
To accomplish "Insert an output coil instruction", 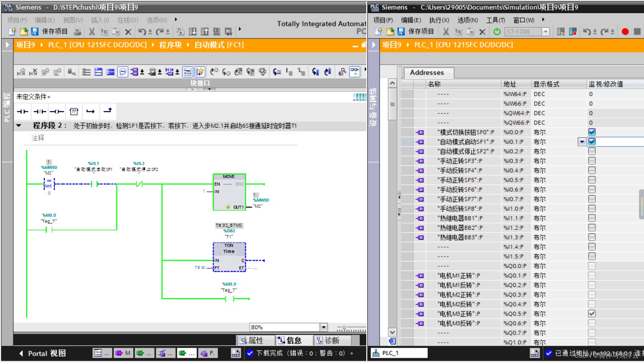I will coord(57,112).
